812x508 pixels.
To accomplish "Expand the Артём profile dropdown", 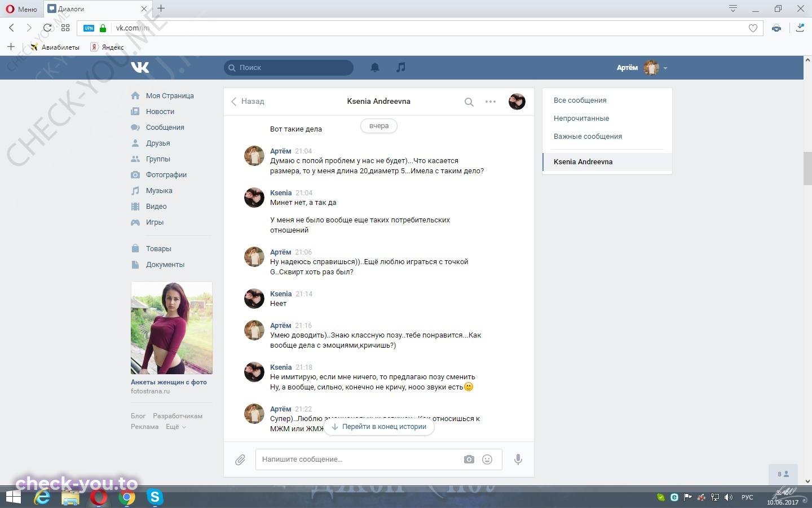I will tap(642, 68).
